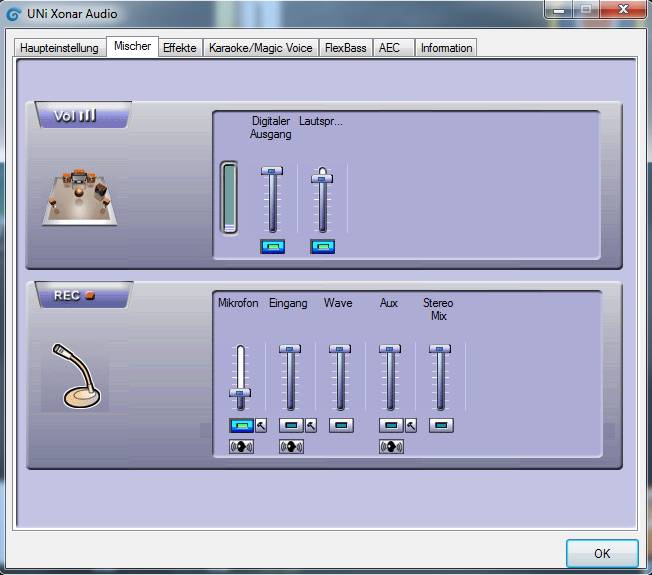Open Mikrofon advanced settings hammer icon
Image resolution: width=652 pixels, height=575 pixels.
tap(261, 425)
